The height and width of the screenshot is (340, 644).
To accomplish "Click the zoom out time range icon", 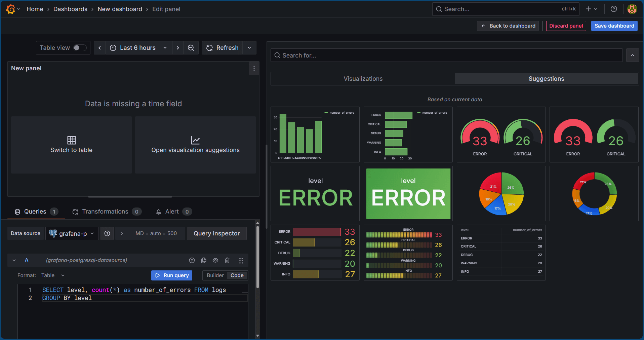I will click(191, 48).
